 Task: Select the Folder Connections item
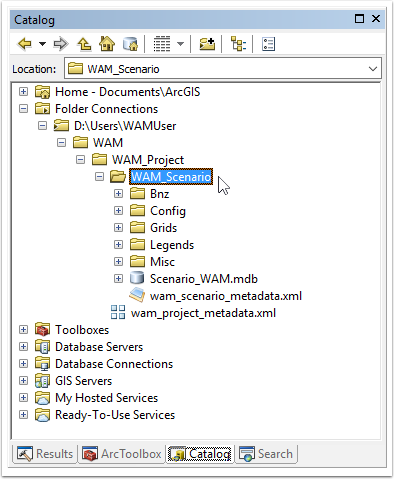pyautogui.click(x=106, y=109)
